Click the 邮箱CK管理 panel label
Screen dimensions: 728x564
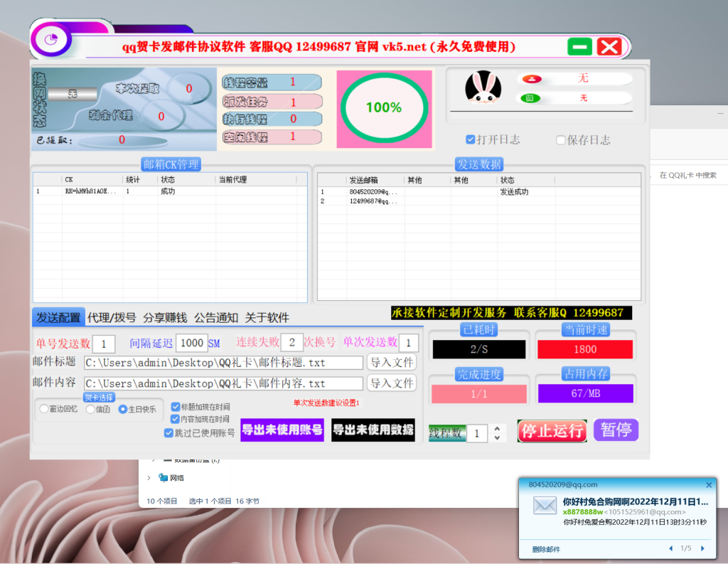(171, 164)
